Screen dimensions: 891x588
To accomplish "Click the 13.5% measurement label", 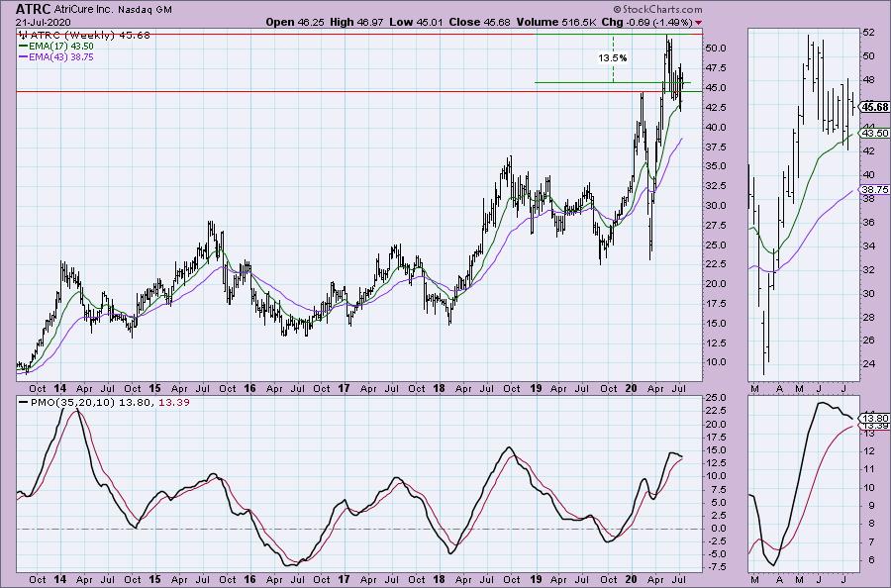I will coord(613,58).
